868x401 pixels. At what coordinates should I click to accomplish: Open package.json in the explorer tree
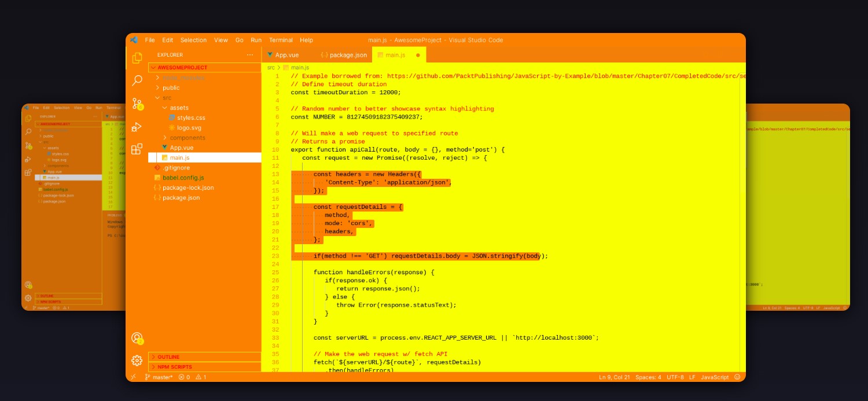(x=205, y=197)
